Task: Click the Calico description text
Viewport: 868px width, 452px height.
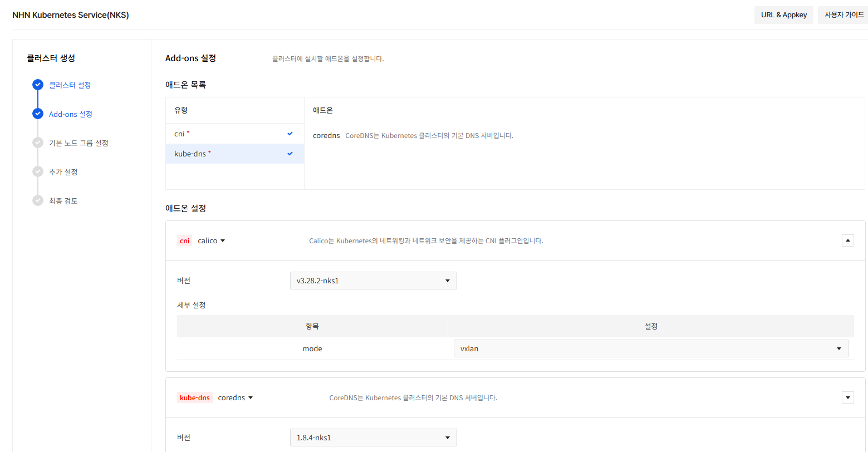Action: [426, 241]
